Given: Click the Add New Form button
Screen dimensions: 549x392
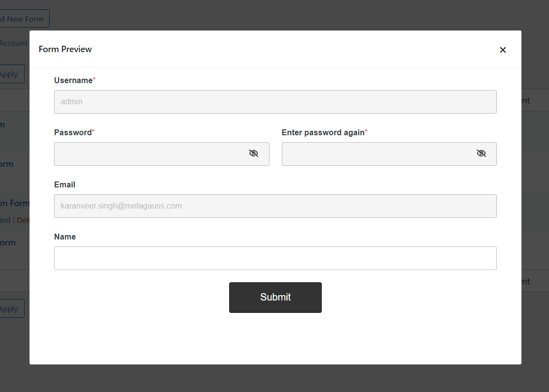Looking at the screenshot, I should pos(24,19).
